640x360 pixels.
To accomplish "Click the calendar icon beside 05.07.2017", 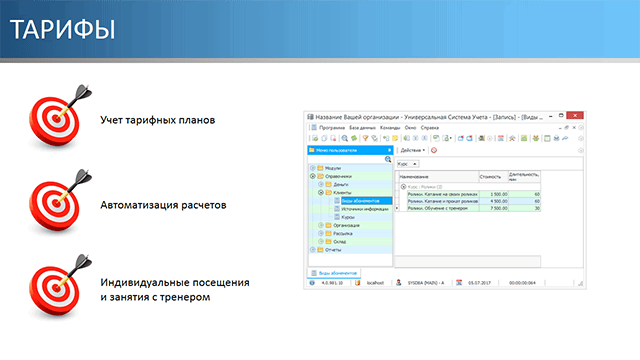I will pyautogui.click(x=459, y=283).
